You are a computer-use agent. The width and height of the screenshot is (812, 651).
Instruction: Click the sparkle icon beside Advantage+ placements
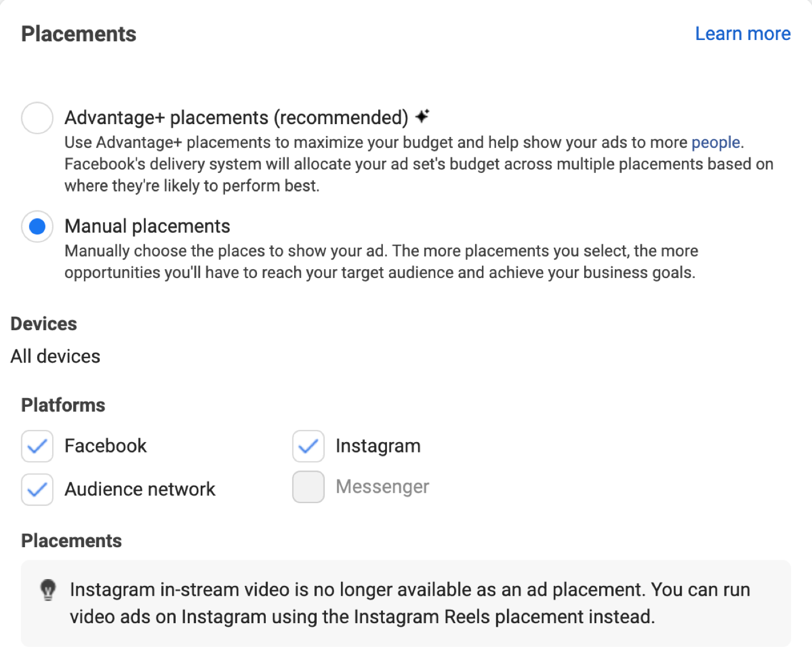point(423,116)
